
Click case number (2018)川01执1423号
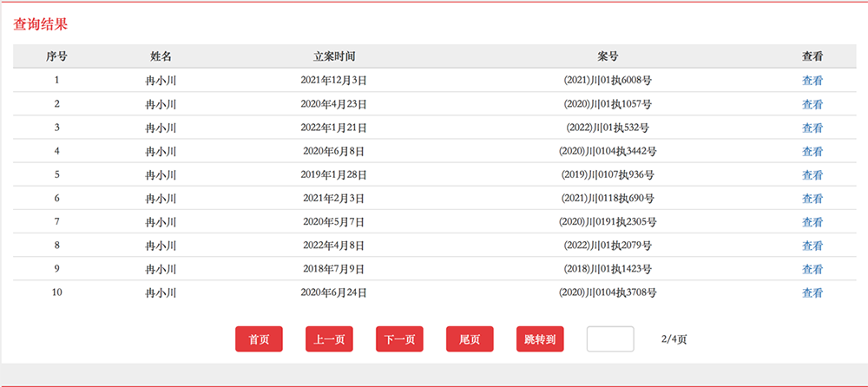[x=608, y=269]
